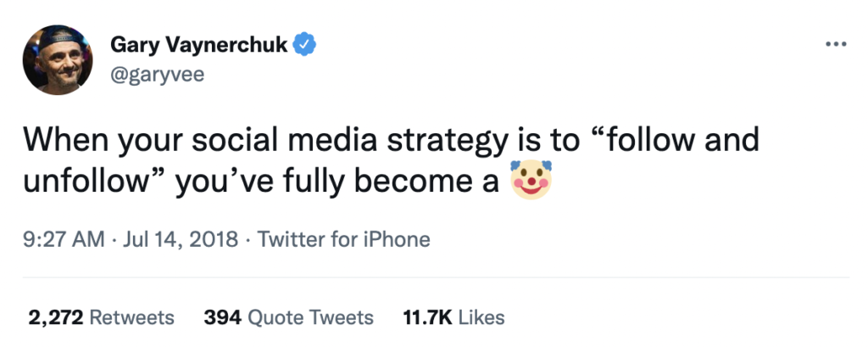Click the Gary Vaynerchuk display name

pyautogui.click(x=199, y=43)
